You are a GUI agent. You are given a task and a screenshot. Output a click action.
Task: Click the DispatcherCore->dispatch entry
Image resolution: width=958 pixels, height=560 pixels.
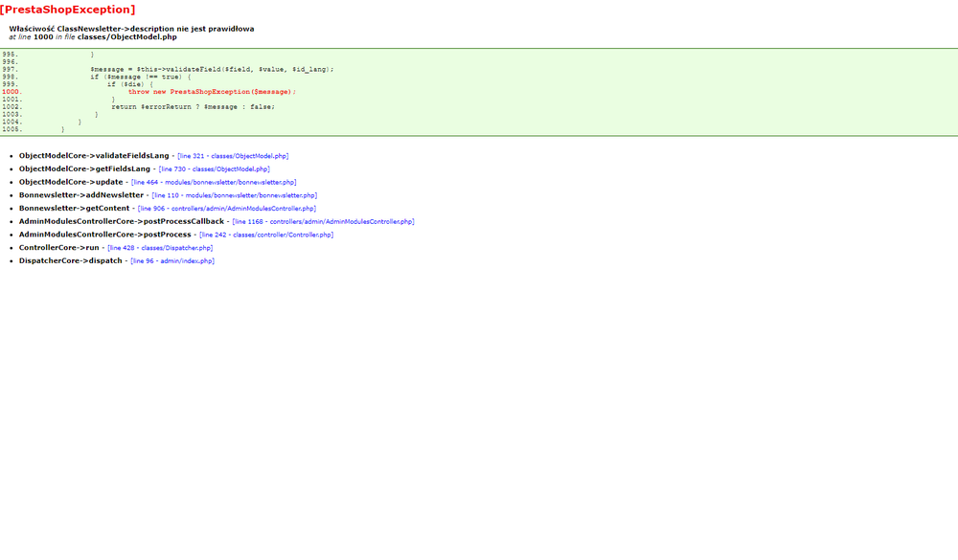coord(70,260)
